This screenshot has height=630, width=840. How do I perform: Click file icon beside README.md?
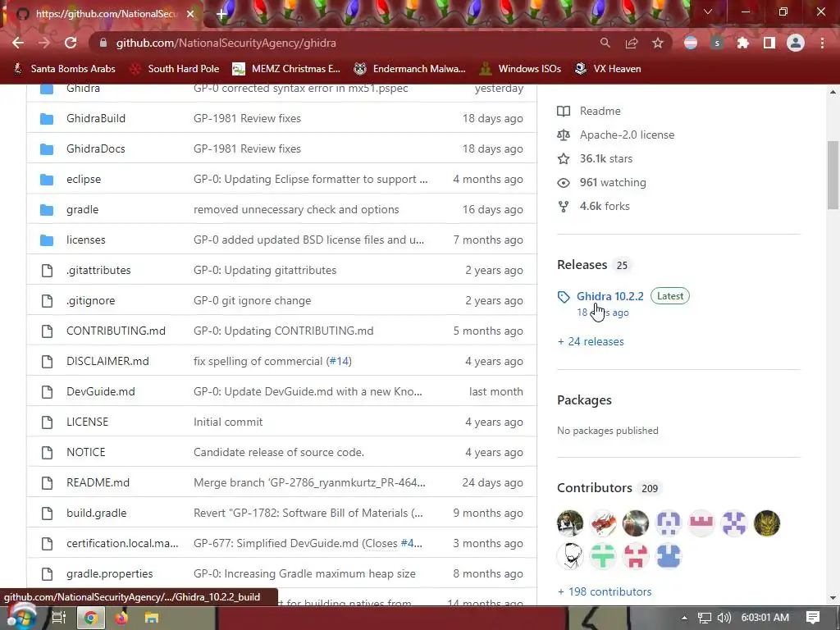(x=47, y=482)
